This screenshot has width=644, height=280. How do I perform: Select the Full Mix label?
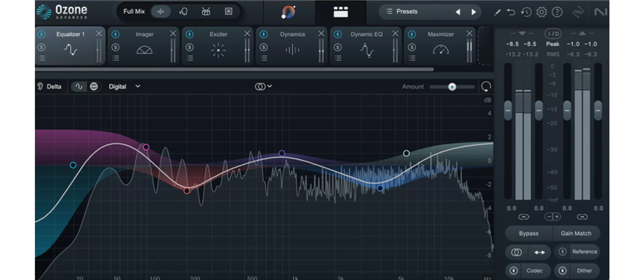pos(134,12)
